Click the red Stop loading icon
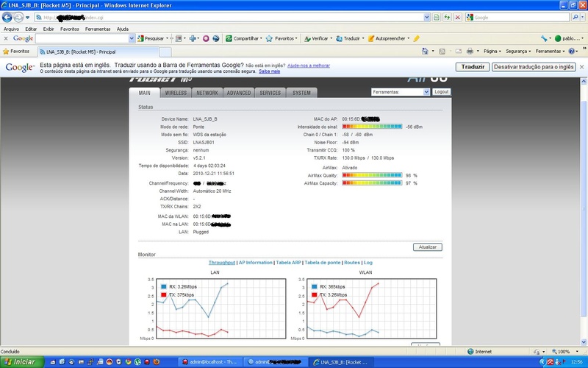 point(457,17)
